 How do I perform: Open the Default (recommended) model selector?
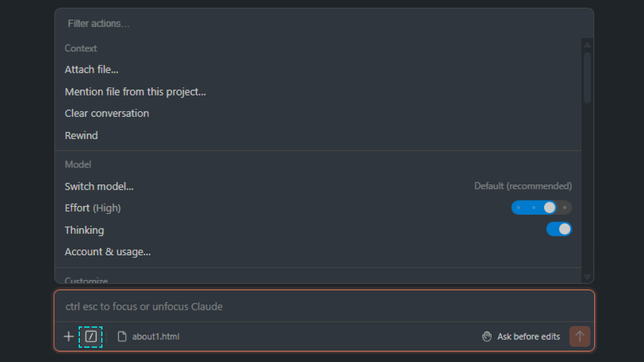(x=523, y=186)
